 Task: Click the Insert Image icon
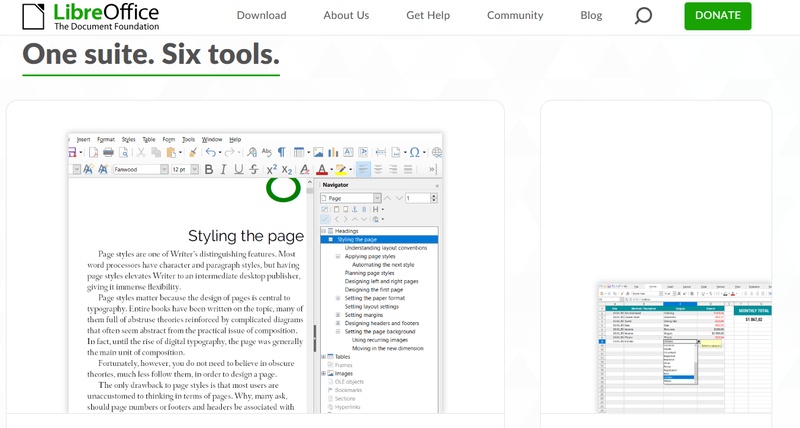[318, 152]
